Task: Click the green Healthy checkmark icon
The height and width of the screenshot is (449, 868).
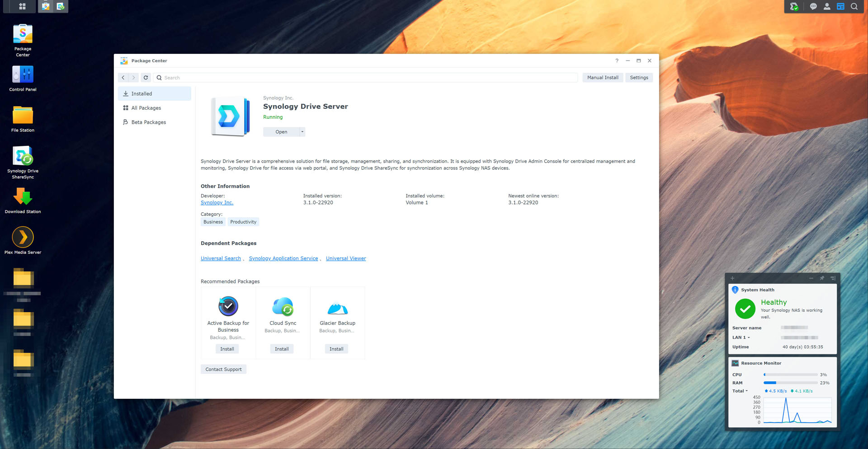Action: [745, 309]
